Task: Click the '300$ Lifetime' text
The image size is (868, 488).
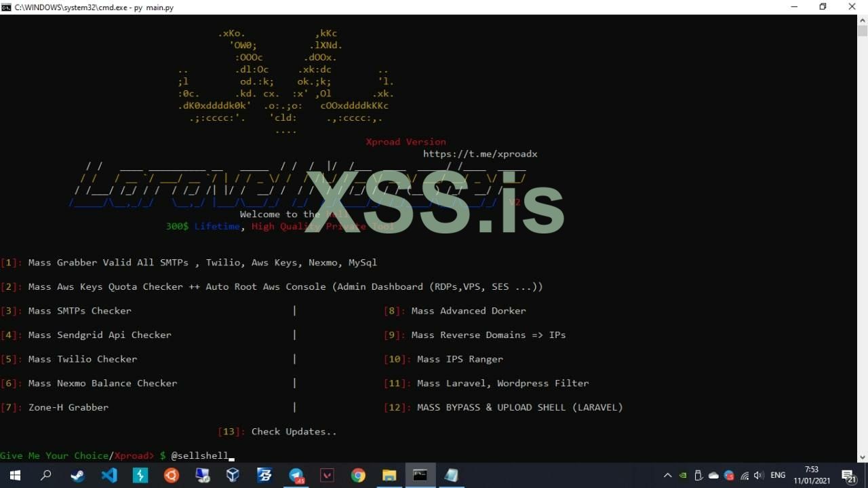Action: [203, 227]
